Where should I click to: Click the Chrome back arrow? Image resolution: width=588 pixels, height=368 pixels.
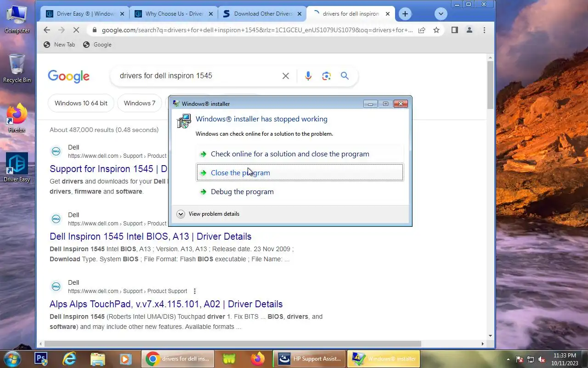tap(47, 30)
